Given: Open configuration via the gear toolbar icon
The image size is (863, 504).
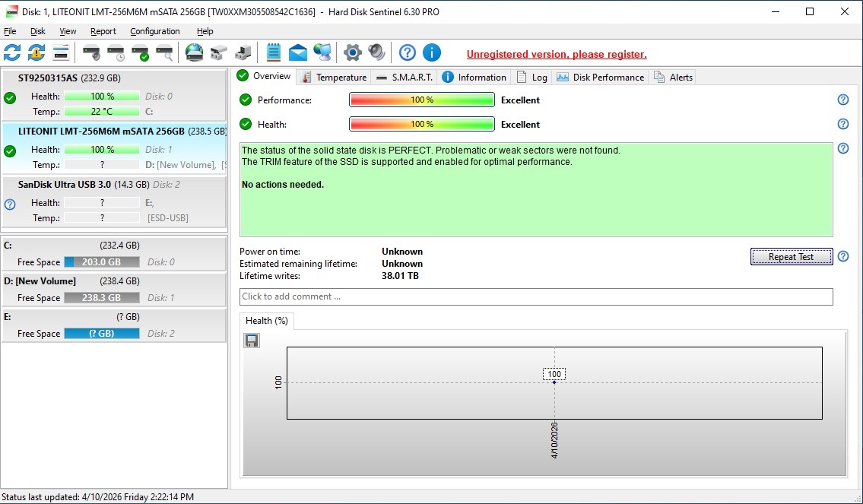Looking at the screenshot, I should coord(352,52).
